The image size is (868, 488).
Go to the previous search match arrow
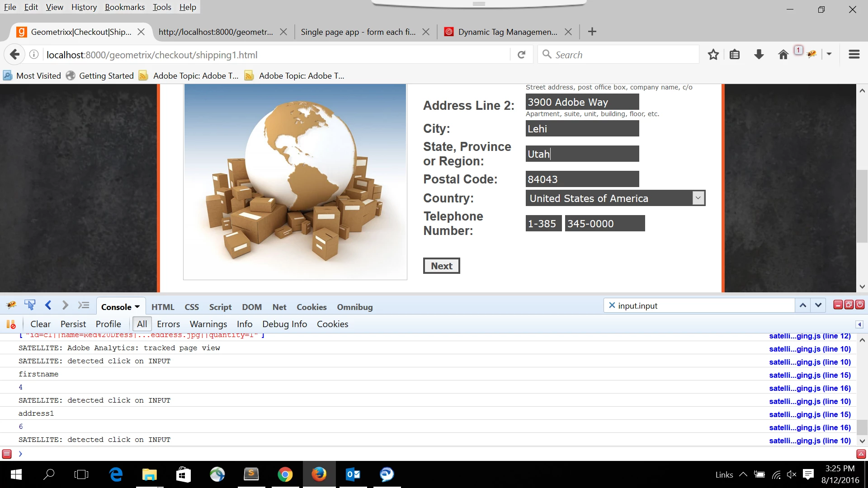[x=803, y=305]
